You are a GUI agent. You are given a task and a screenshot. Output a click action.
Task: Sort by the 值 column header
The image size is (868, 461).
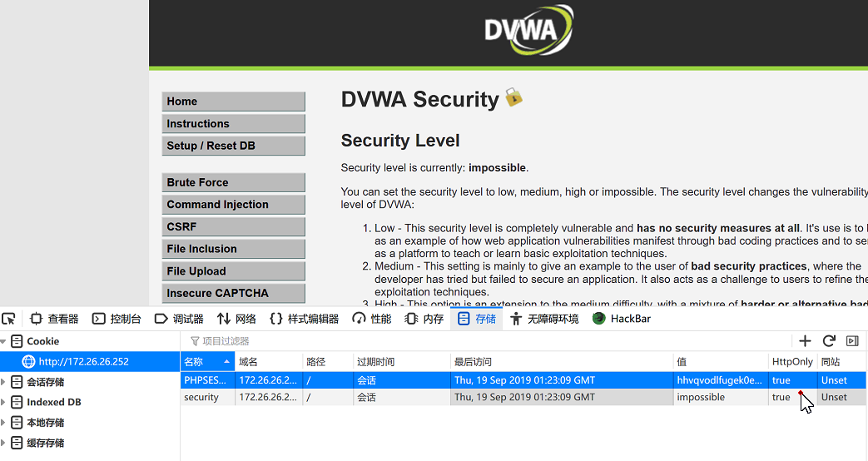tap(721, 361)
